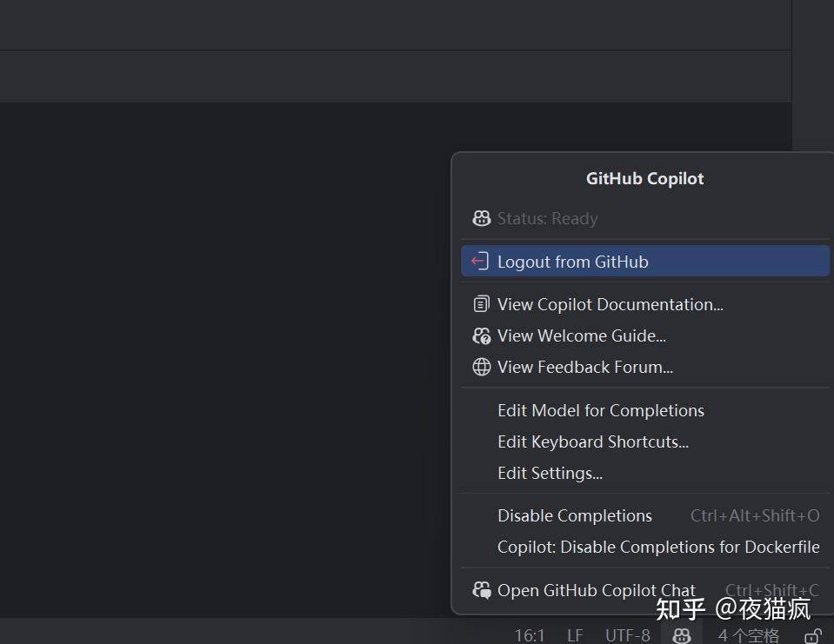Image resolution: width=834 pixels, height=644 pixels.
Task: Change the UTF-8 file encoding
Action: (628, 635)
